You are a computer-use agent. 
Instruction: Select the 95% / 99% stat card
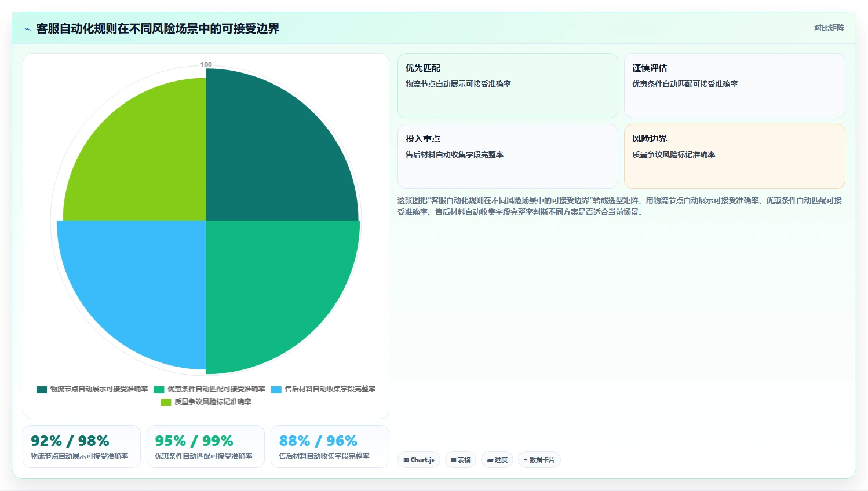pos(206,446)
